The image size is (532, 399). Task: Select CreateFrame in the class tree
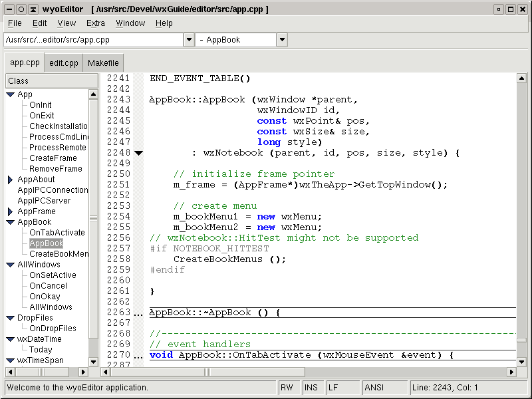point(53,158)
